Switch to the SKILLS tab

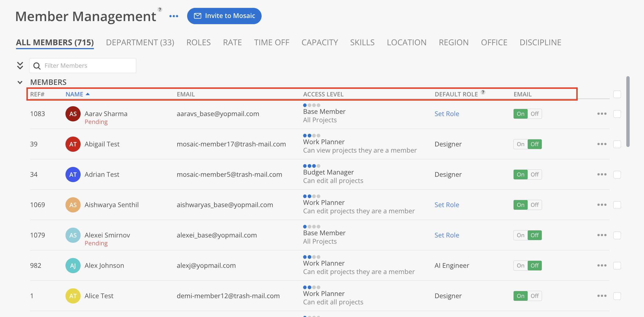tap(362, 42)
